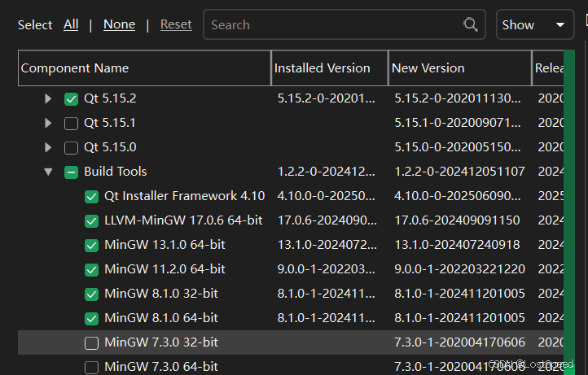The height and width of the screenshot is (375, 588).
Task: Check MinGW 7.3.0 64-bit checkbox
Action: 91,367
